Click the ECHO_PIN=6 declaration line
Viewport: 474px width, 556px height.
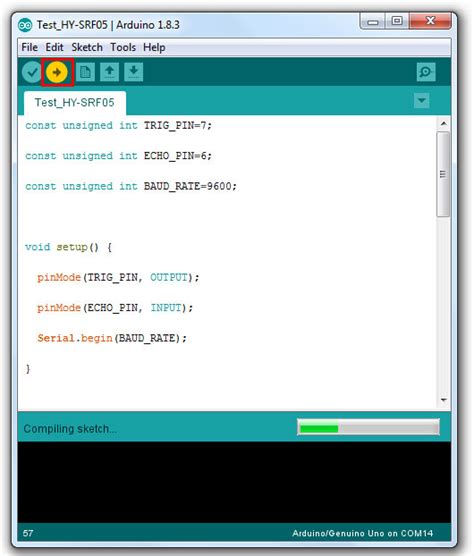point(118,156)
